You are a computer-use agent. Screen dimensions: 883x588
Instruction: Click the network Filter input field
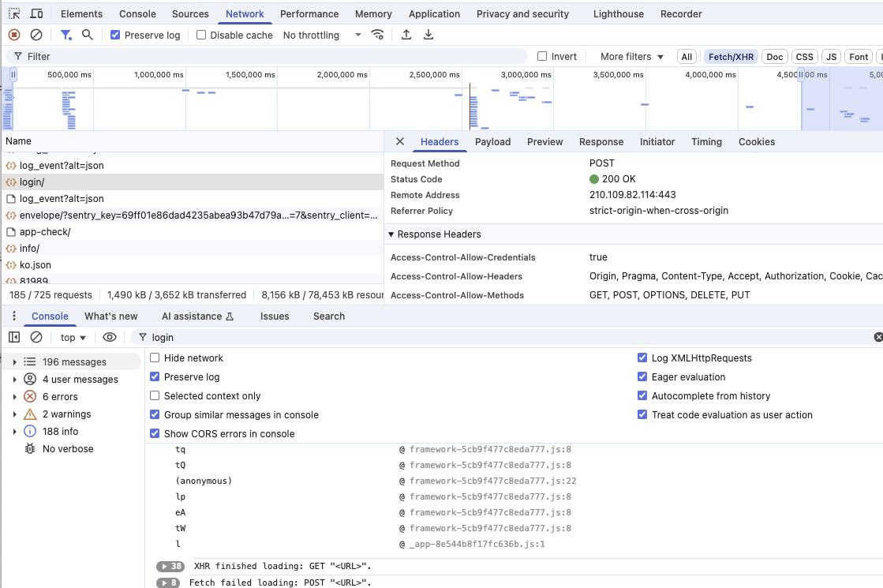pos(267,56)
